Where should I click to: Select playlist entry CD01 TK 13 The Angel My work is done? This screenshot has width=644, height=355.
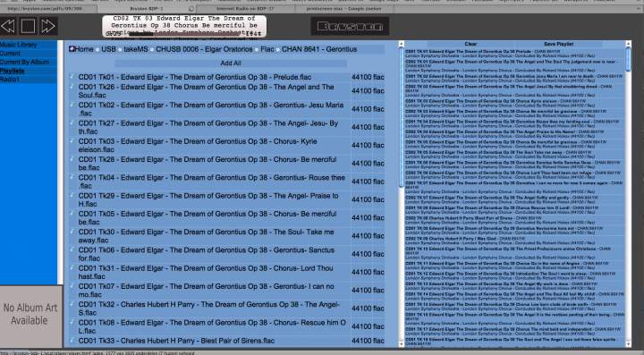(x=514, y=285)
